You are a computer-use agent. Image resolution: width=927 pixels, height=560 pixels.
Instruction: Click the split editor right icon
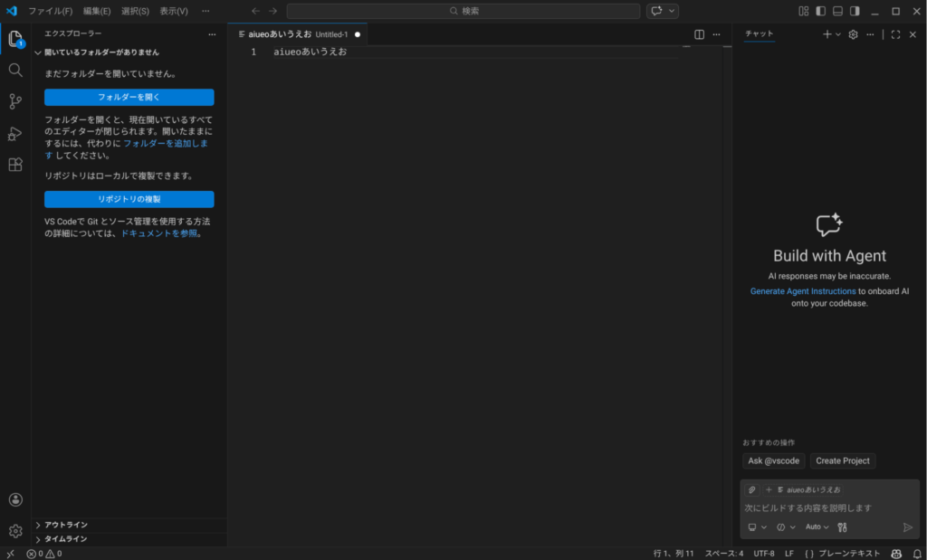[699, 34]
